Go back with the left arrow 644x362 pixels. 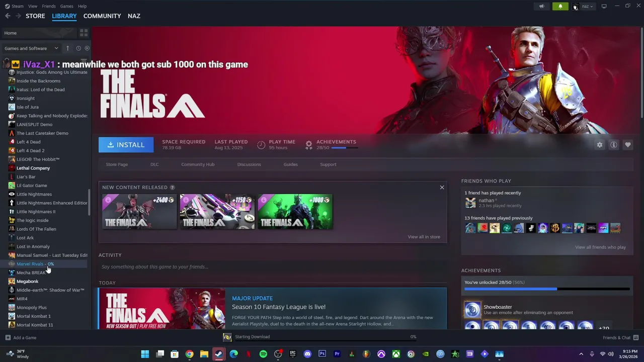click(8, 16)
